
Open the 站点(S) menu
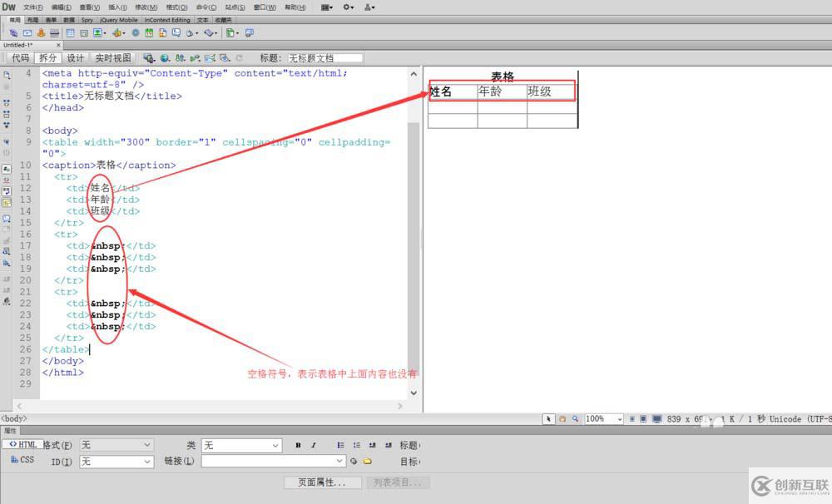point(235,7)
